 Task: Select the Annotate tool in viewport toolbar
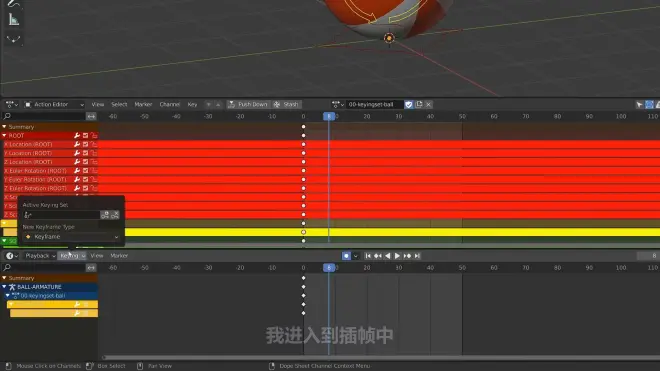point(13,4)
